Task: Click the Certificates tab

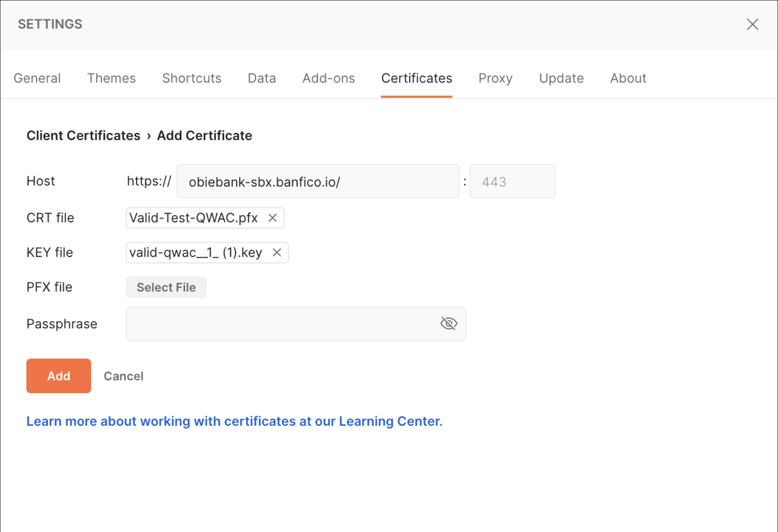Action: point(416,78)
